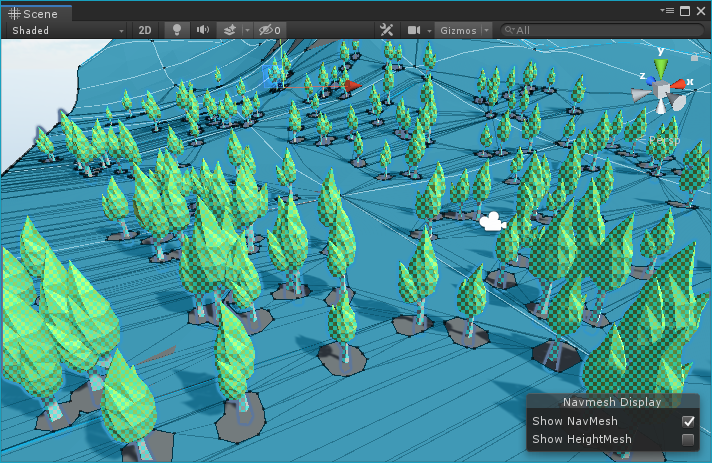The image size is (712, 463).
Task: Close the Scene view panel
Action: pyautogui.click(x=701, y=11)
